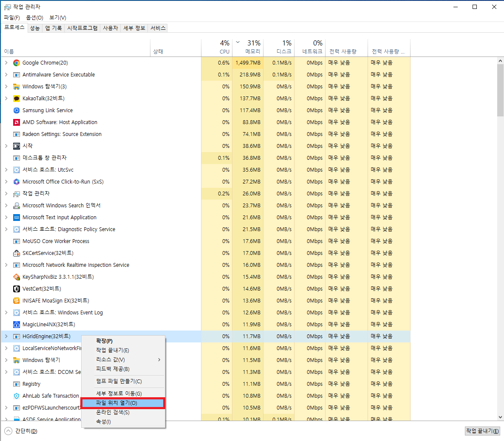
Task: Click the VestCert(32비트) process icon
Action: coord(16,288)
